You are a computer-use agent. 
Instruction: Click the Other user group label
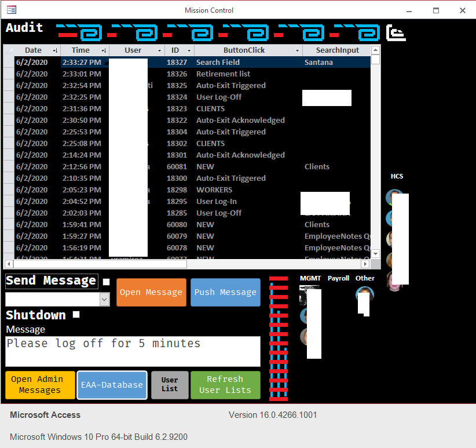click(365, 278)
